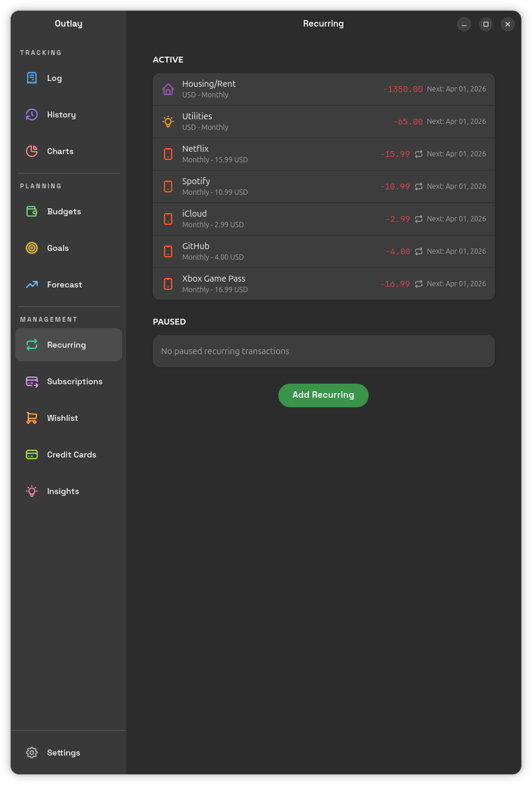Switch to the Recurring sidebar item

pos(68,345)
